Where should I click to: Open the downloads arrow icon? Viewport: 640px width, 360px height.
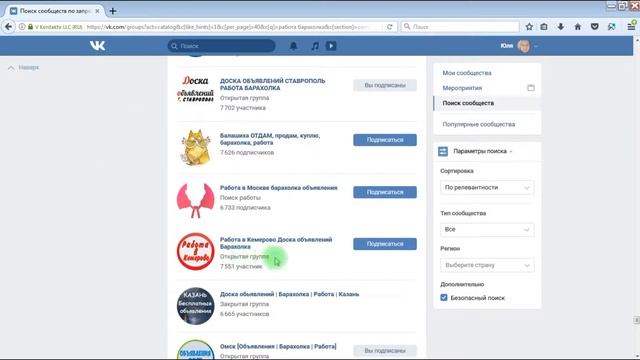click(561, 27)
